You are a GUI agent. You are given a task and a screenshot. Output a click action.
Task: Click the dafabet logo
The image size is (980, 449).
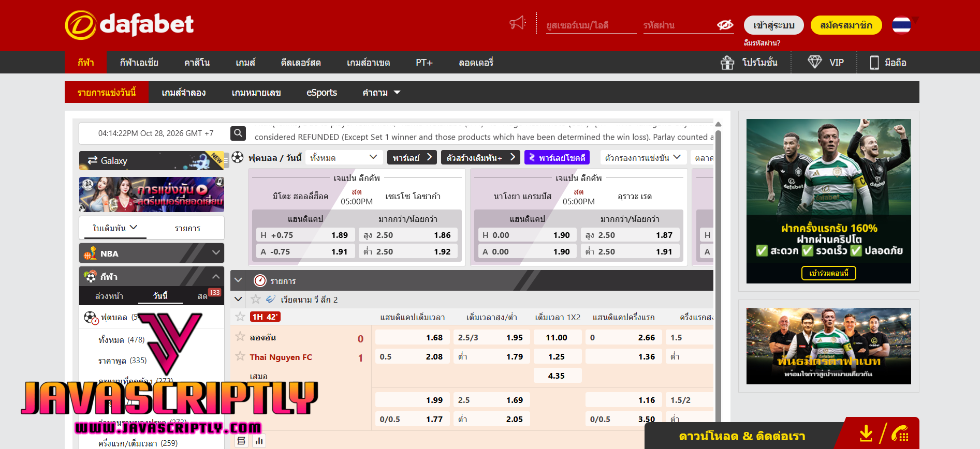(129, 25)
